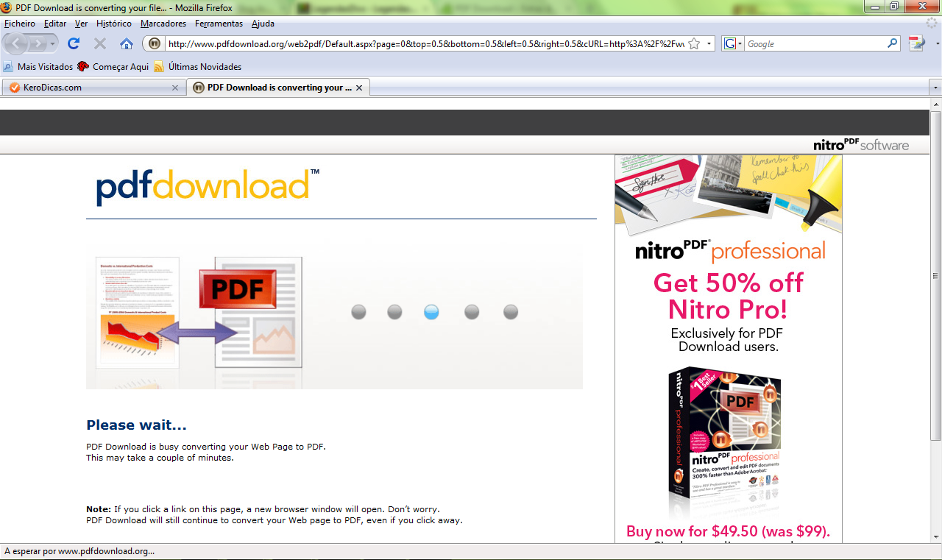Click the page scrollbar up arrow
Viewport: 942px width, 560px height.
click(935, 104)
